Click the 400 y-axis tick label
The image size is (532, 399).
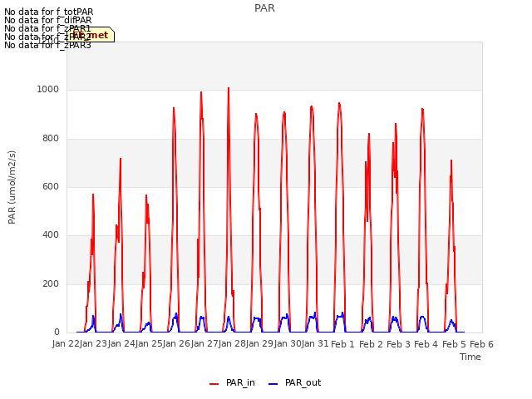(x=51, y=235)
